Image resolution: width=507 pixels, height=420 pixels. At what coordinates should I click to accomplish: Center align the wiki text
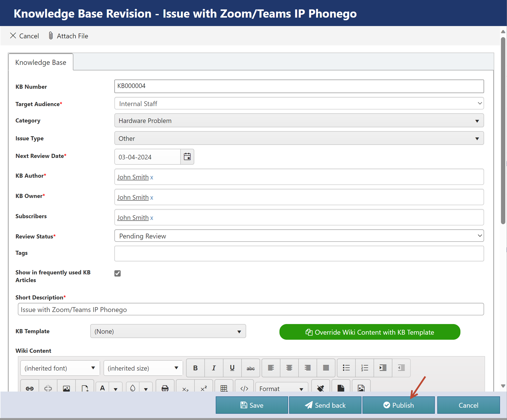click(x=289, y=368)
